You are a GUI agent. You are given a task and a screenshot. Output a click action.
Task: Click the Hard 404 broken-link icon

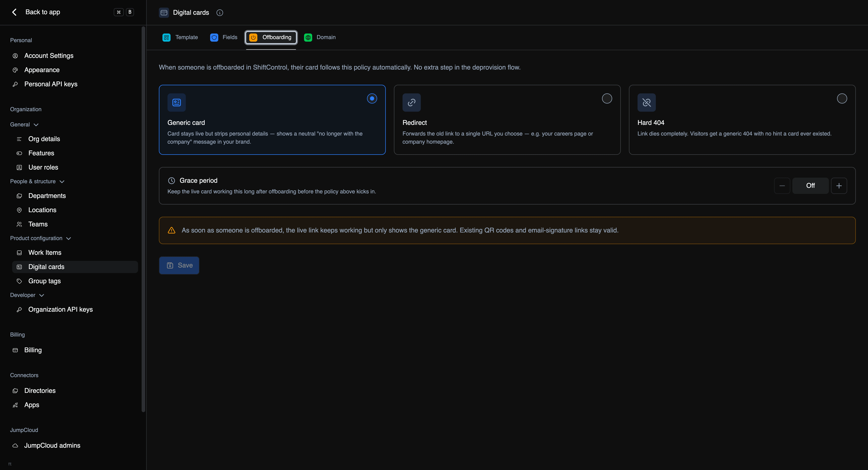[646, 102]
